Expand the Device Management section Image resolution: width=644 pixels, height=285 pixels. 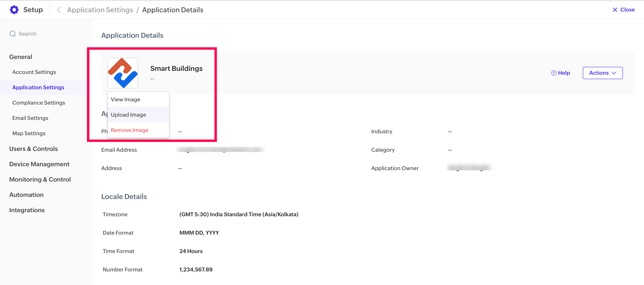click(x=39, y=164)
